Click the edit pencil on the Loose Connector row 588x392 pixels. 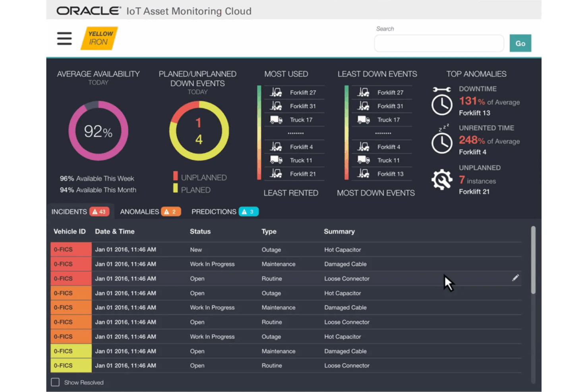tap(515, 278)
